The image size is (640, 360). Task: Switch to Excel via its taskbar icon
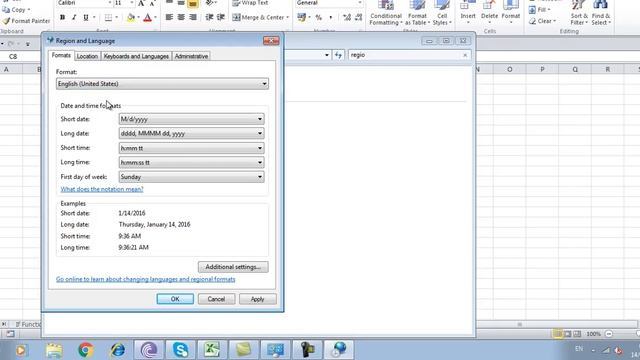[x=212, y=350]
